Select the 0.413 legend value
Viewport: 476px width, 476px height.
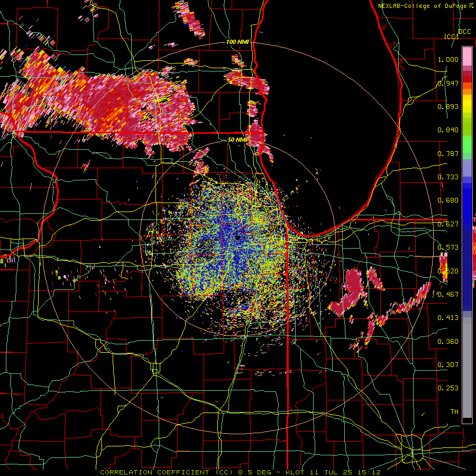pos(448,318)
